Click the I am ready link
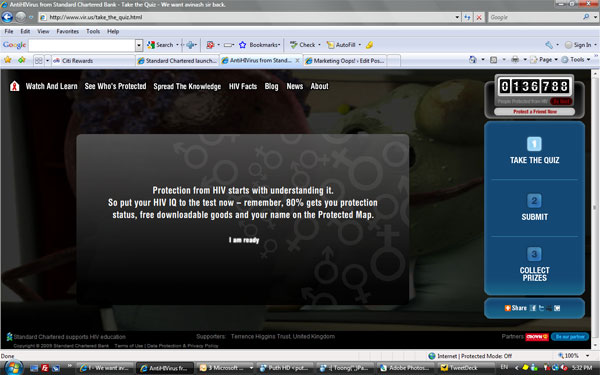Viewport: 600px width, 375px height. [x=244, y=240]
